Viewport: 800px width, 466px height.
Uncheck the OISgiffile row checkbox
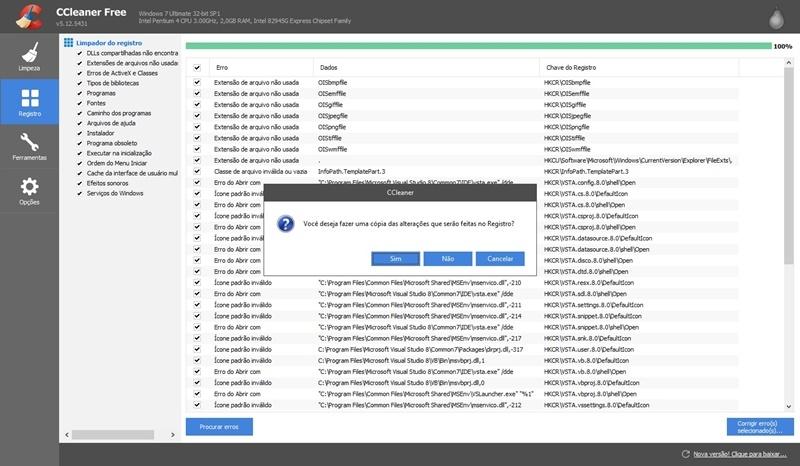197,105
